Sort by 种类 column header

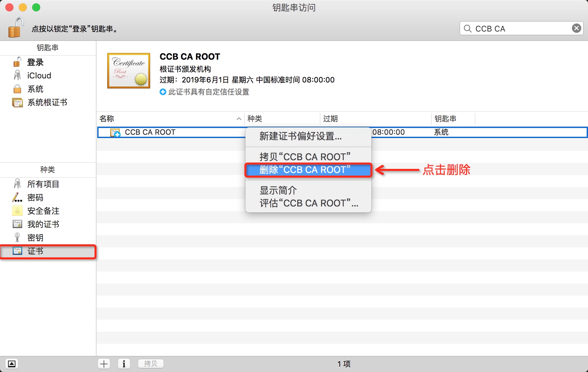(282, 119)
